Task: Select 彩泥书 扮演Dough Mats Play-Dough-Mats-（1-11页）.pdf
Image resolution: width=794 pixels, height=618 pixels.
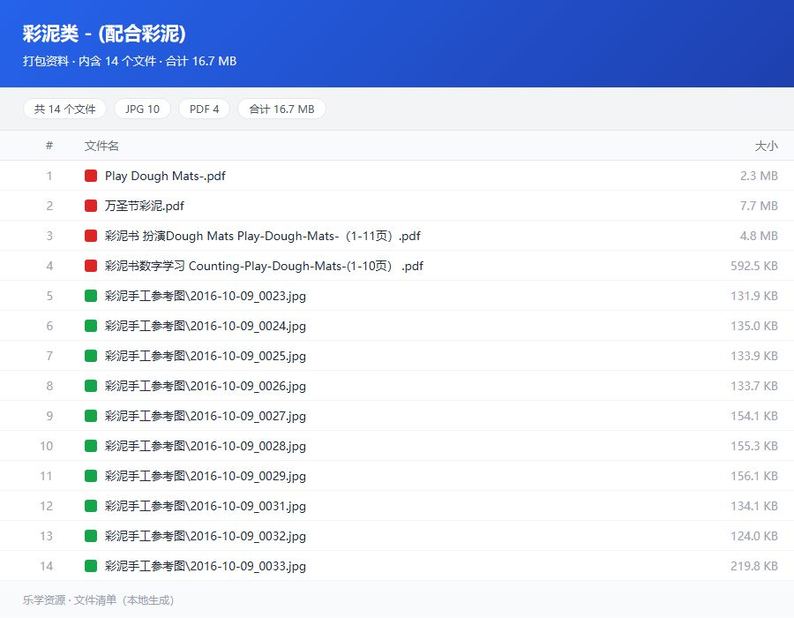Action: [x=263, y=236]
